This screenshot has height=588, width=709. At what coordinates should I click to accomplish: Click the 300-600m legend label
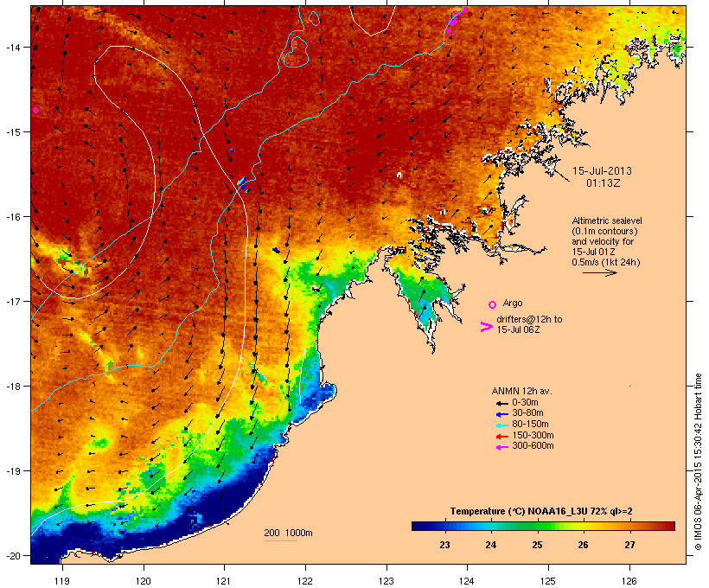(533, 446)
